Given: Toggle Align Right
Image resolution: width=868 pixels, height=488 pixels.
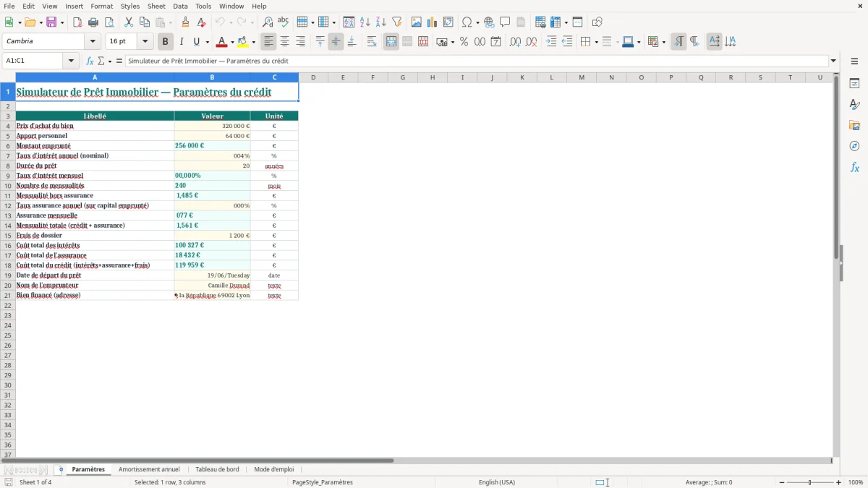Looking at the screenshot, I should 301,42.
